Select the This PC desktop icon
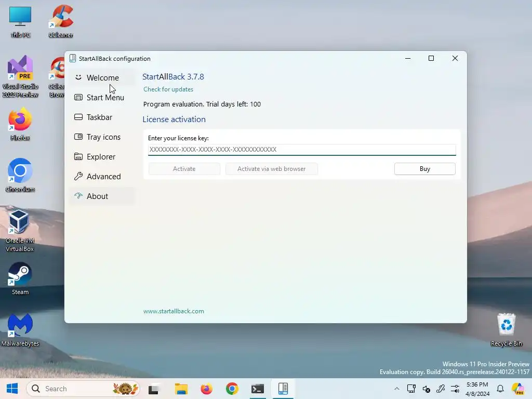The width and height of the screenshot is (532, 399). pyautogui.click(x=20, y=21)
